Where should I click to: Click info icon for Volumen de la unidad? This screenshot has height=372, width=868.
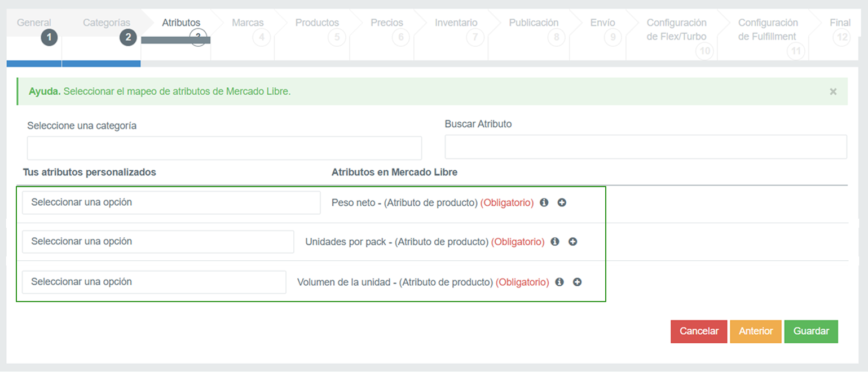559,282
